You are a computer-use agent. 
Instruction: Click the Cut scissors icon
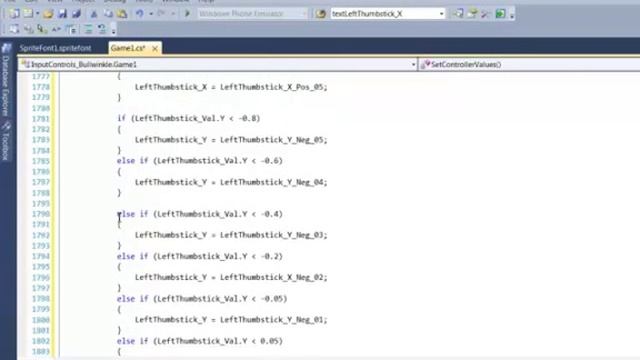(x=94, y=14)
